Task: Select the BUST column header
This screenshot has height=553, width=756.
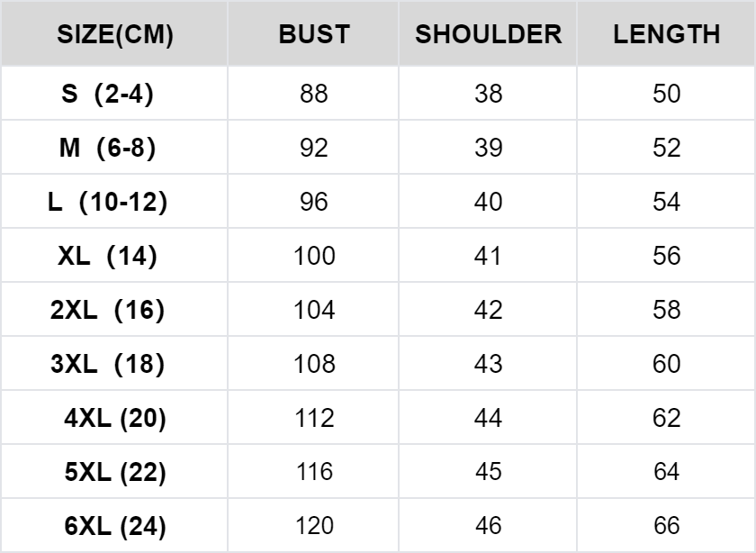Action: 314,35
